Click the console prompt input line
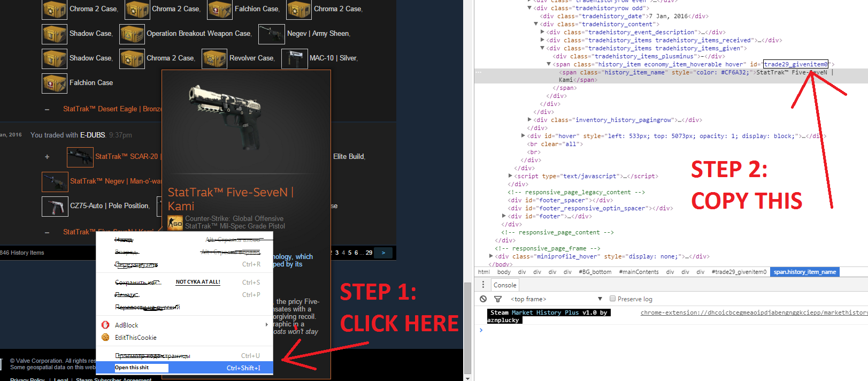The width and height of the screenshot is (868, 381). point(674,330)
